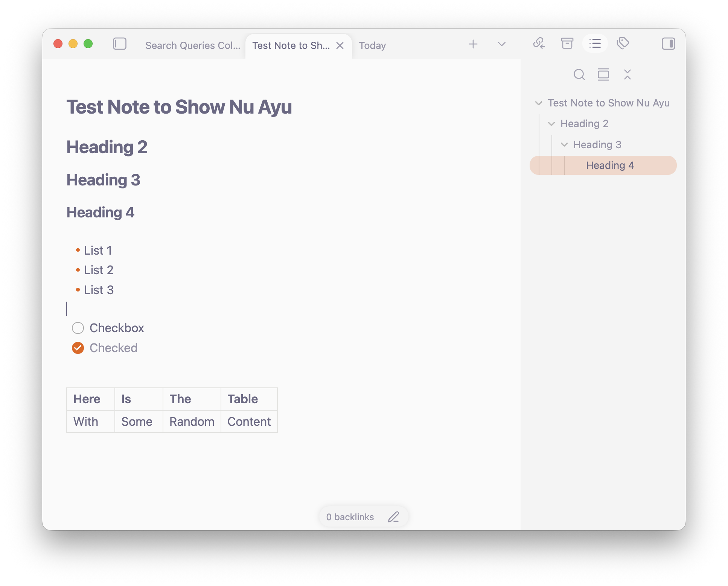This screenshot has width=728, height=586.
Task: Click Heading 2 in the note body
Action: tap(107, 147)
